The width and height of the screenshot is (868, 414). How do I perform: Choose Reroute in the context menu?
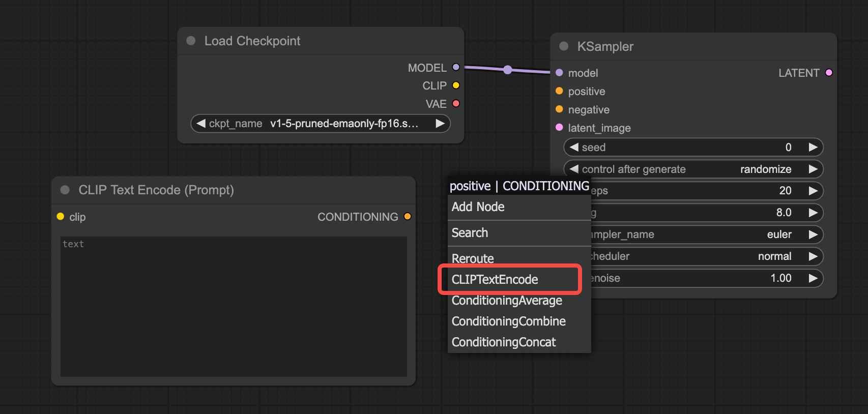point(519,258)
